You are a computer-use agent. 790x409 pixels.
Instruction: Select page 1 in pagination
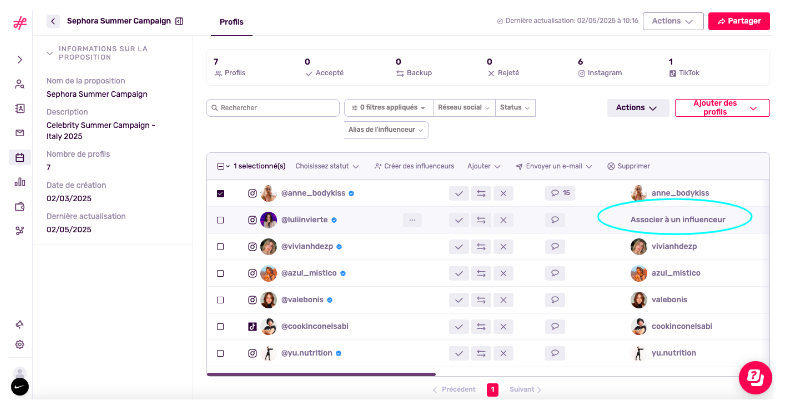tap(492, 390)
